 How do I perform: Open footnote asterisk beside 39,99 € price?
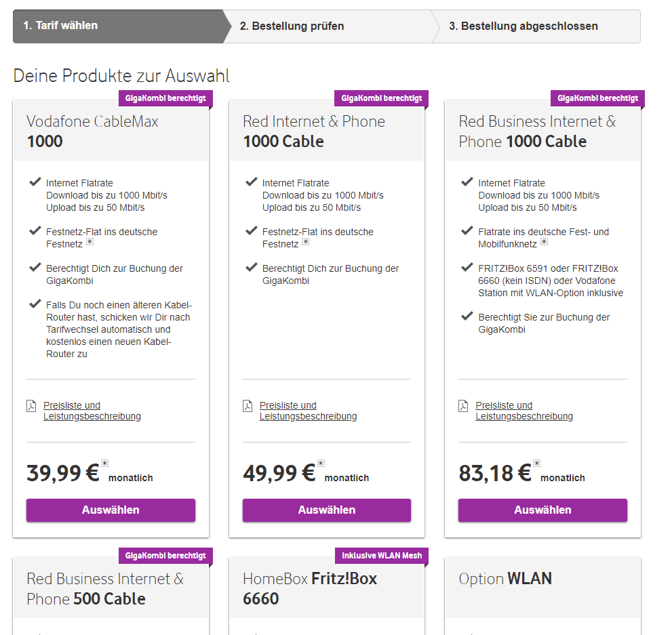click(105, 464)
